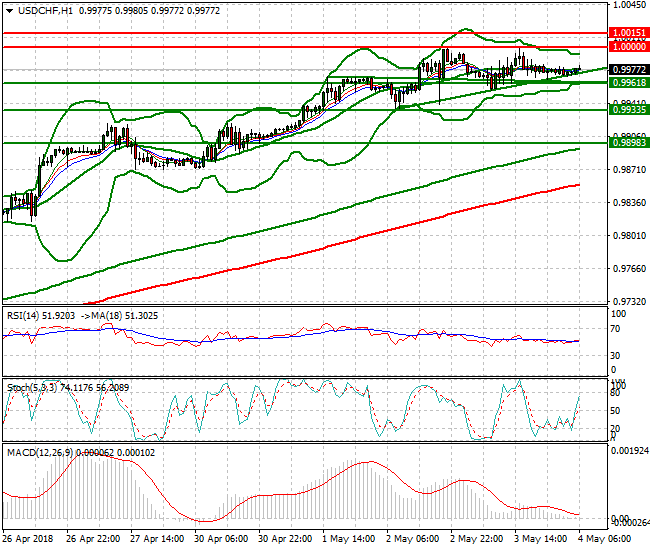
Task: Click the 0.98360 price scale value
Action: point(629,202)
